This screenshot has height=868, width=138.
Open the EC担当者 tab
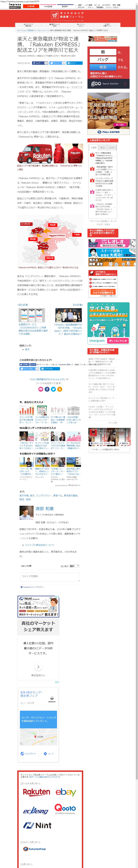(31, 6)
